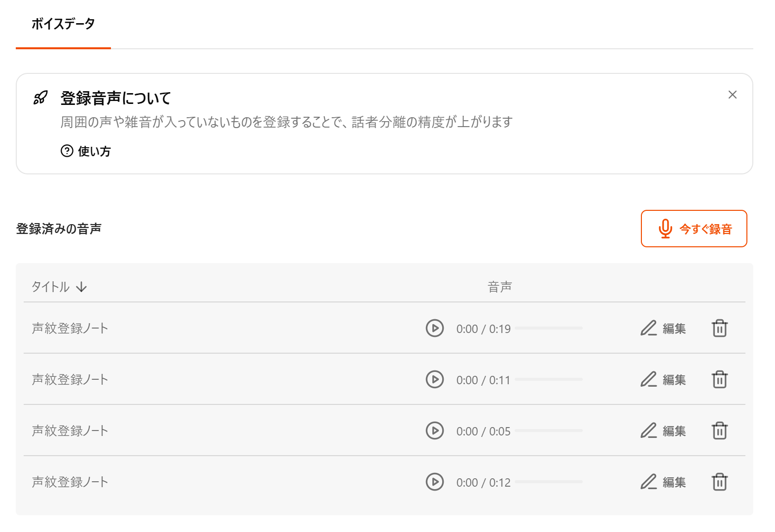Edit the 0:12 voice recording title
775x532 pixels.
[x=663, y=482]
